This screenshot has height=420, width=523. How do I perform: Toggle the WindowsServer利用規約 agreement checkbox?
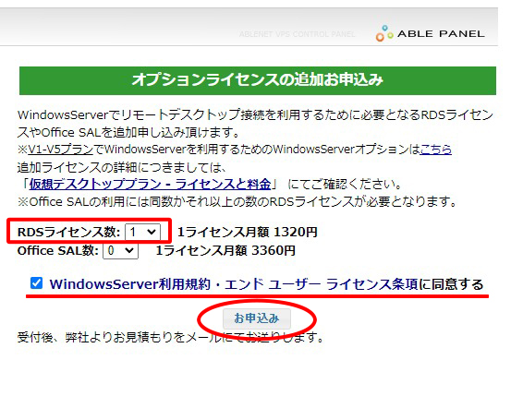[36, 283]
